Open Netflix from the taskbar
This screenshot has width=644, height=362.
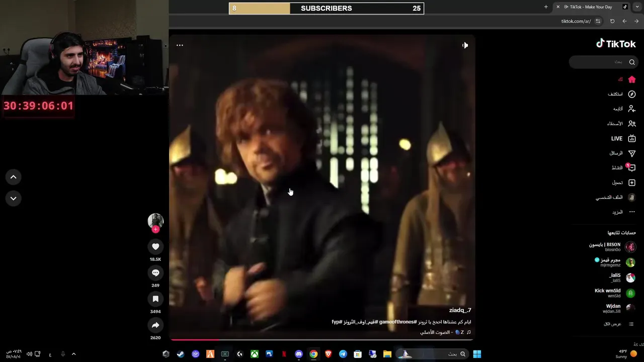(284, 354)
